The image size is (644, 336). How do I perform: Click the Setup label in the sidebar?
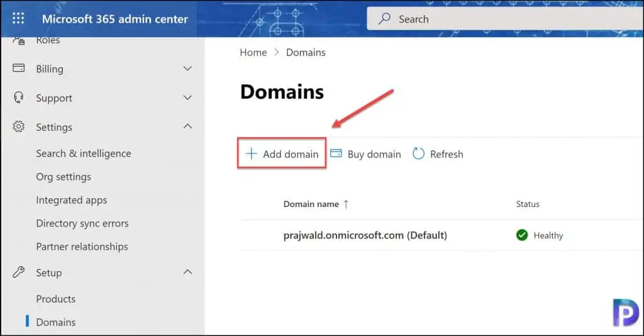[49, 272]
